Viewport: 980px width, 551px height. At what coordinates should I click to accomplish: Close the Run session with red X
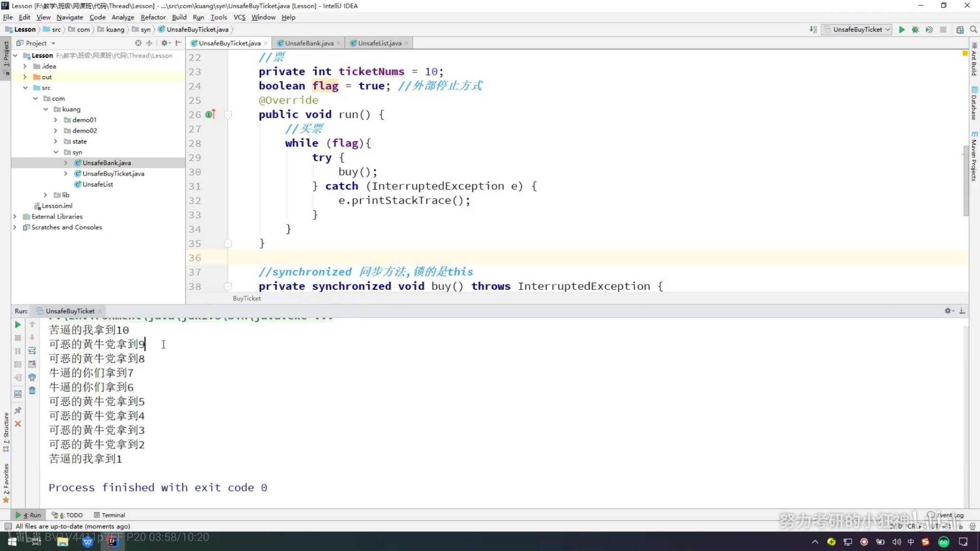point(18,424)
